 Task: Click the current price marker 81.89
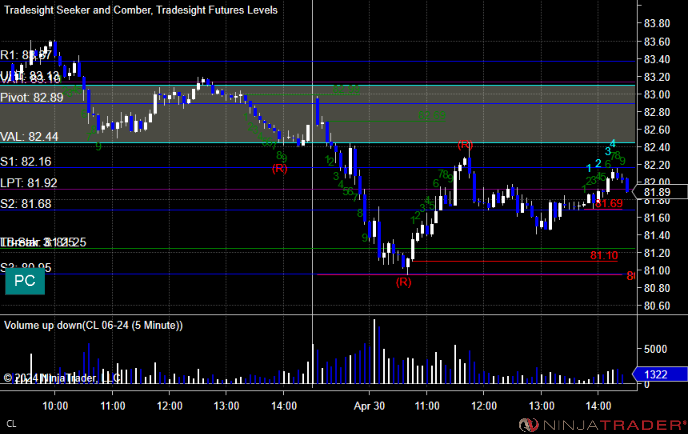658,192
